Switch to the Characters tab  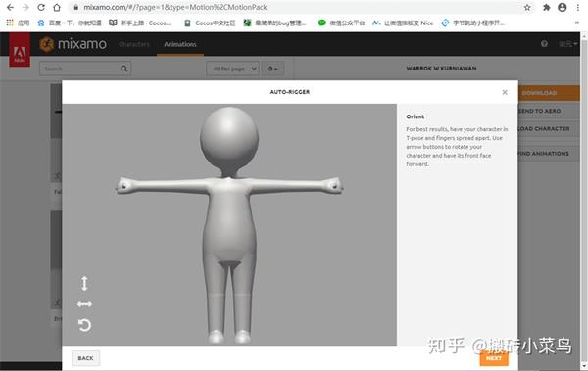point(134,44)
